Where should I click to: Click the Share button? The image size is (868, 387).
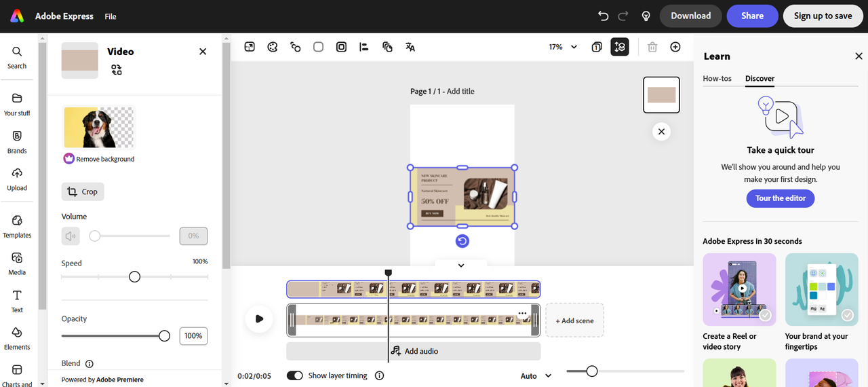point(752,16)
